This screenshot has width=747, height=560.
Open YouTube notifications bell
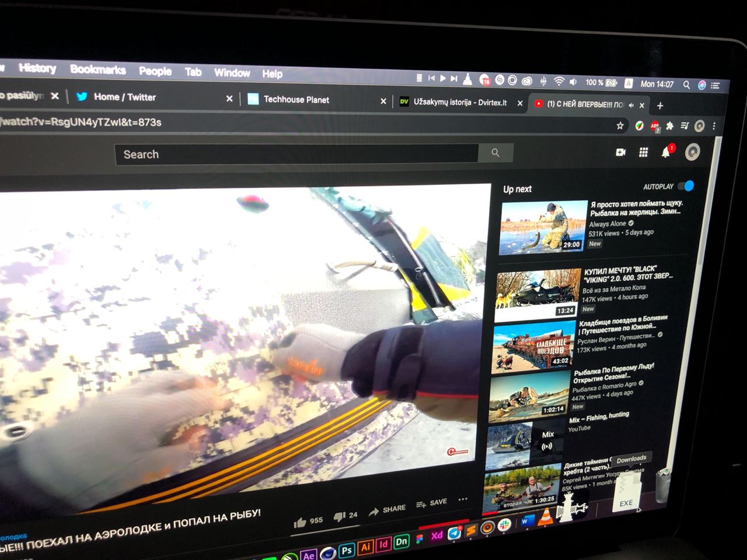click(666, 152)
